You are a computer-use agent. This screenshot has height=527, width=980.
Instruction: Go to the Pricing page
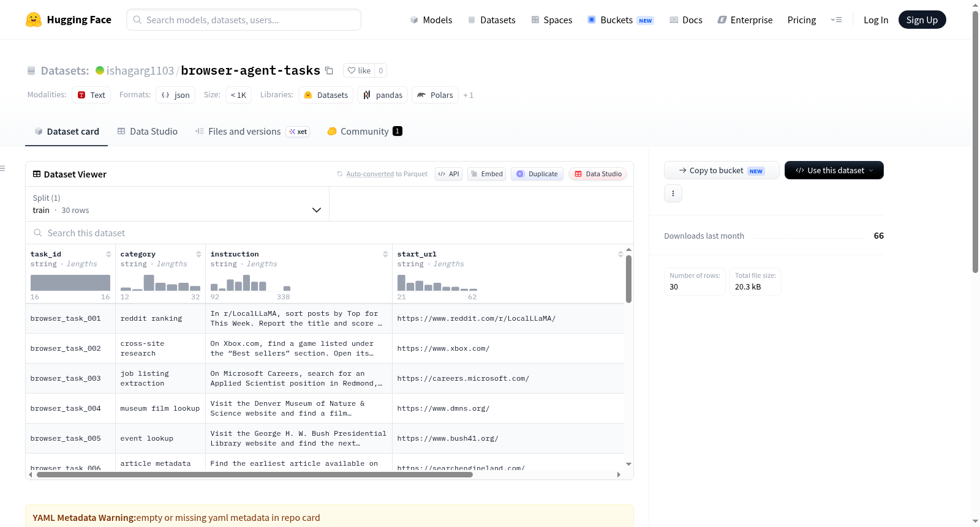pos(802,20)
